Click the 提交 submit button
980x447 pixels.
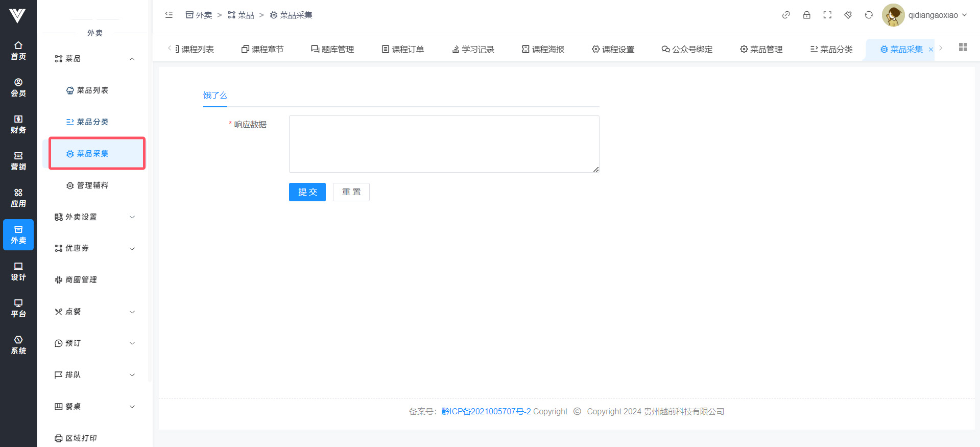pos(307,192)
